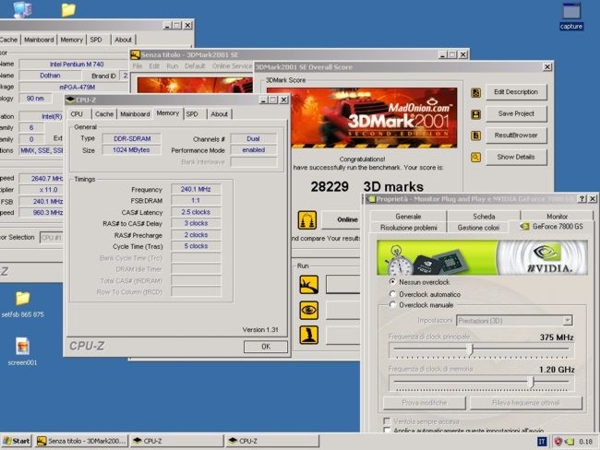The image size is (600, 450).
Task: Click the ResultBrowser icon
Action: [x=476, y=135]
